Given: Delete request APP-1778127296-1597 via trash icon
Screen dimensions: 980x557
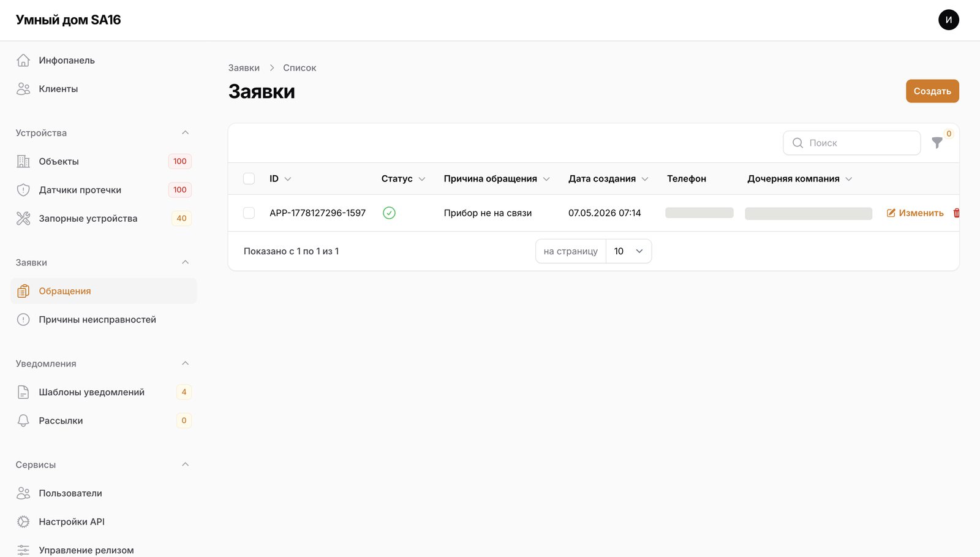Looking at the screenshot, I should coord(956,213).
